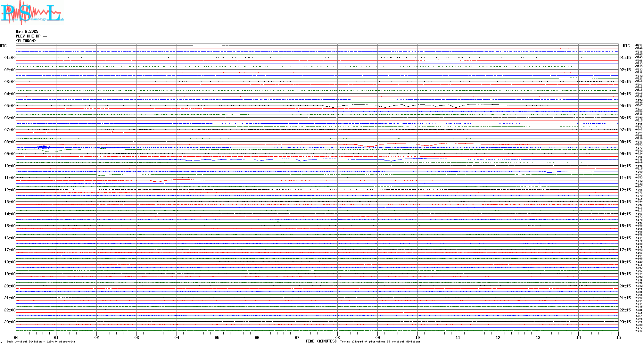Click the 10:00 hour label
This screenshot has height=346, width=644.
(10, 166)
